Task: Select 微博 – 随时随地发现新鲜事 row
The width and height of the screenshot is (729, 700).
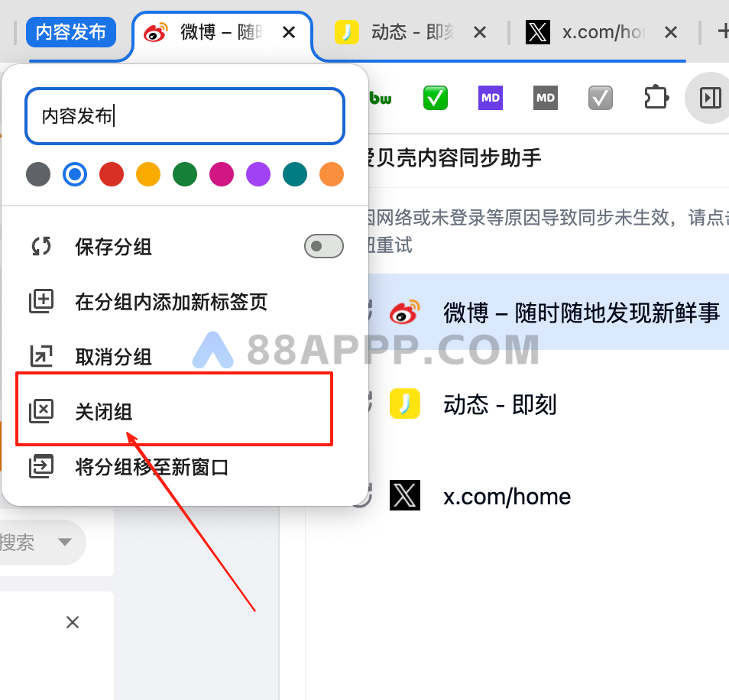Action: tap(549, 312)
